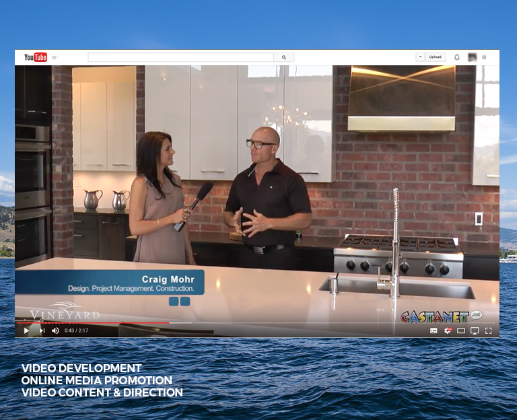Click the Upload button

click(x=436, y=57)
